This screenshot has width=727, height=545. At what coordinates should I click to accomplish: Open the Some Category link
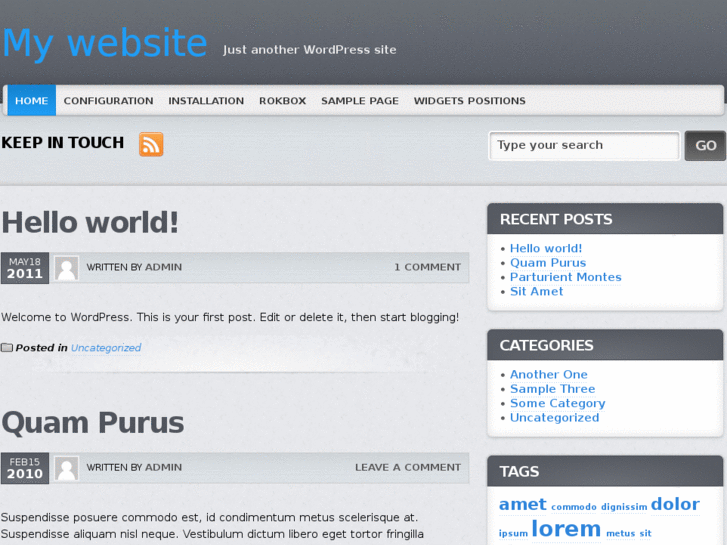click(x=558, y=403)
